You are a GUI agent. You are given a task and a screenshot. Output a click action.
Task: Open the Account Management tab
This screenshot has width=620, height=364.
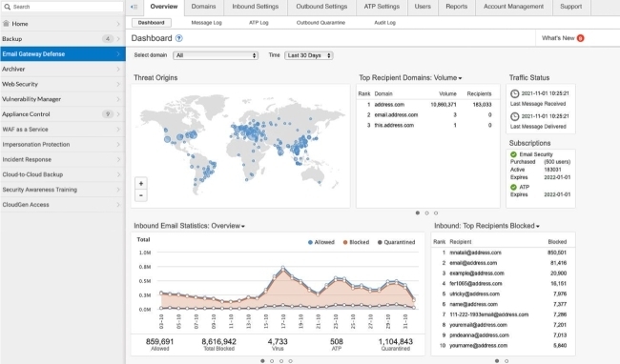click(x=513, y=7)
